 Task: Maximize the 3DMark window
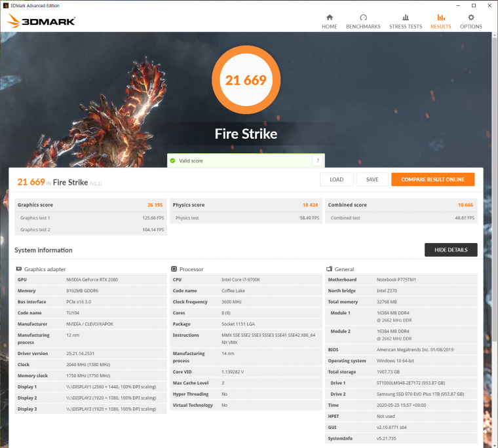coord(474,5)
